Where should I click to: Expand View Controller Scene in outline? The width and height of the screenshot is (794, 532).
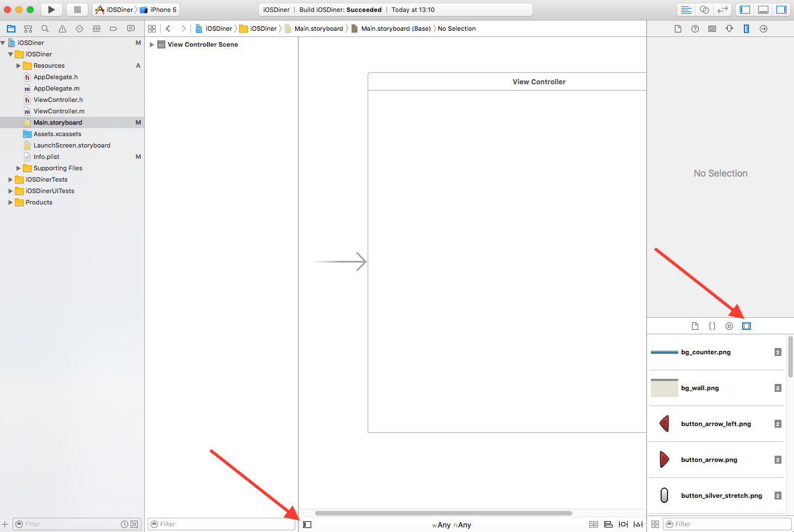coord(152,44)
